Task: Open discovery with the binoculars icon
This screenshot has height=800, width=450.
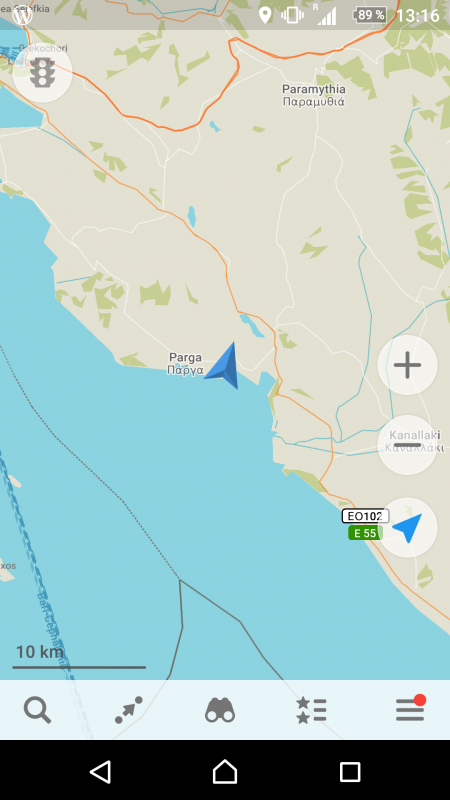Action: [220, 710]
